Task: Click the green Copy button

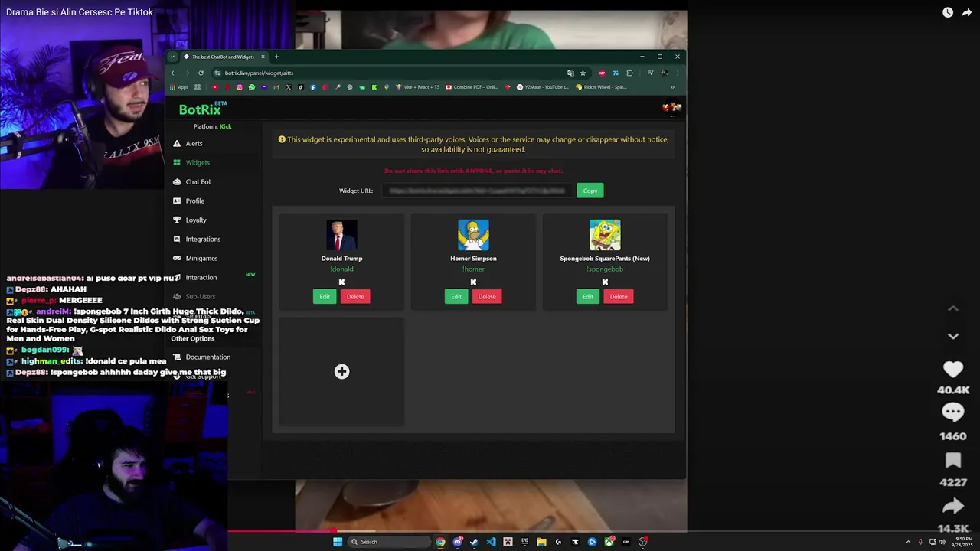Action: pos(590,191)
